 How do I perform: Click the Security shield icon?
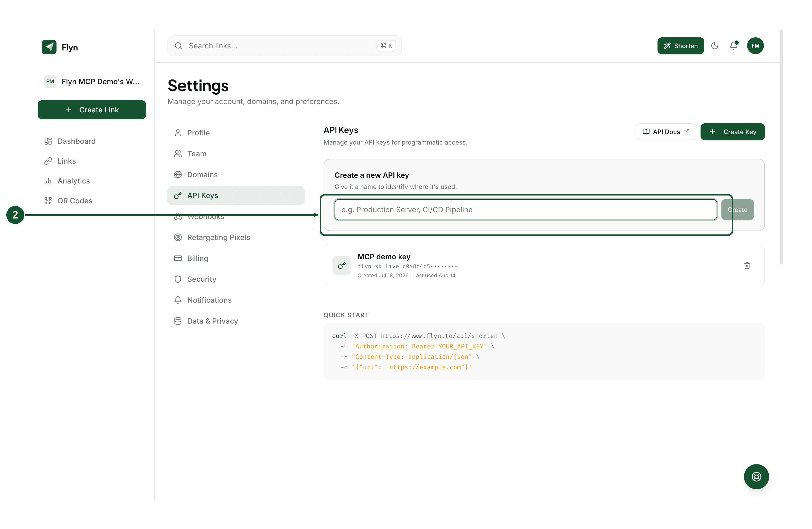[178, 279]
